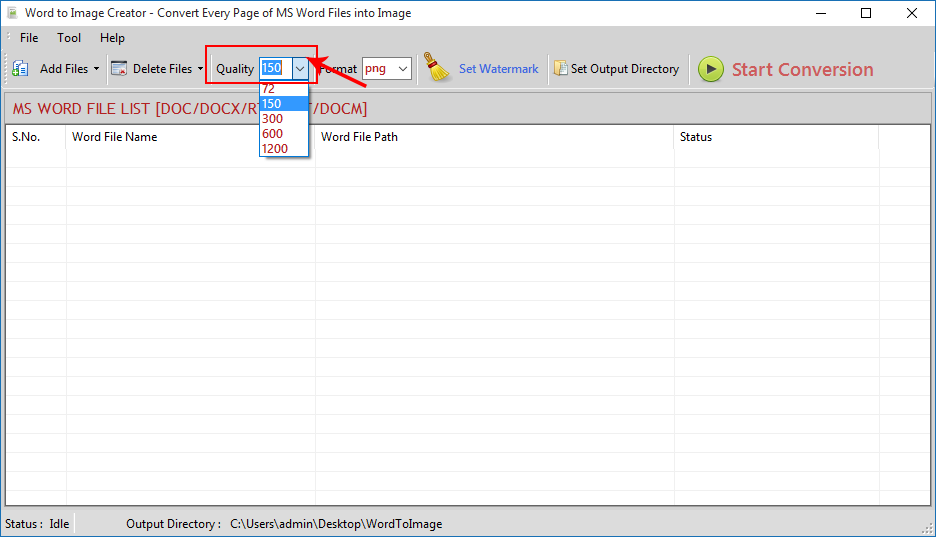
Task: Click the Add Files button label
Action: [64, 69]
